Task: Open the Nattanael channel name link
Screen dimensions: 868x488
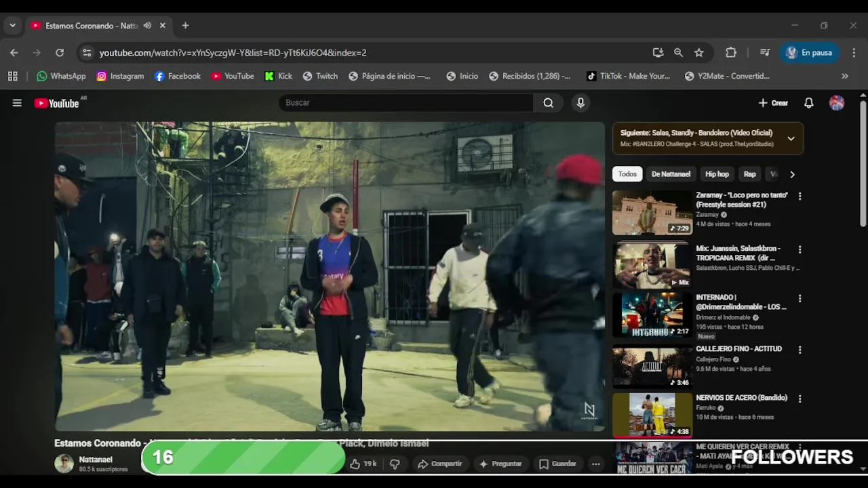Action: pyautogui.click(x=96, y=460)
